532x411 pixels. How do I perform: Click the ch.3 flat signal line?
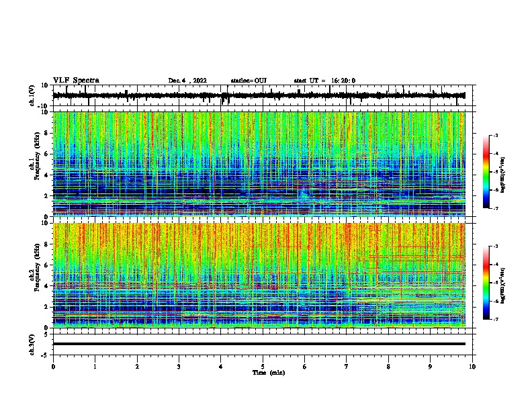click(x=259, y=344)
